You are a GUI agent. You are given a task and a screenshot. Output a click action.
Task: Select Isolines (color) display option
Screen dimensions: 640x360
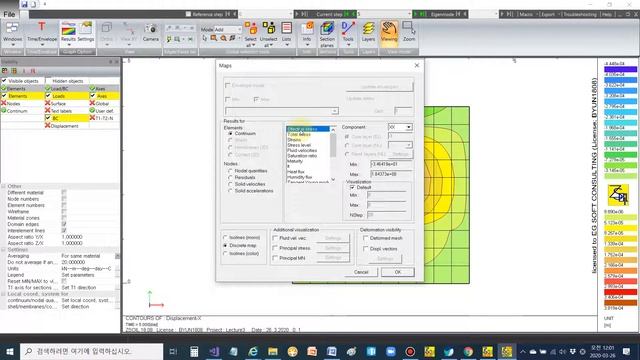(x=225, y=253)
